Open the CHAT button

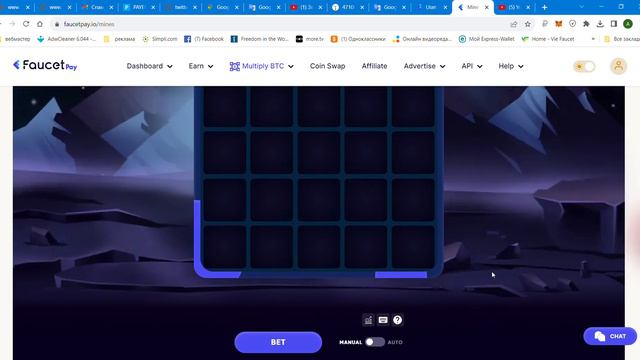click(610, 336)
